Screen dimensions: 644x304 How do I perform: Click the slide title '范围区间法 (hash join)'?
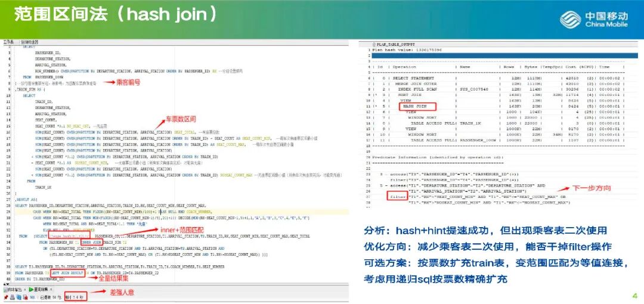[x=115, y=14]
